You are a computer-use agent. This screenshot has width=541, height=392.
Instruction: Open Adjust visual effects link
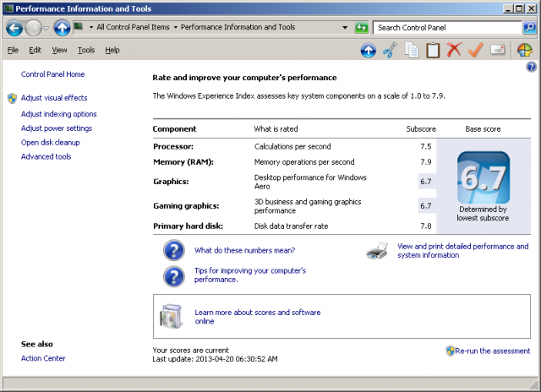click(x=54, y=98)
